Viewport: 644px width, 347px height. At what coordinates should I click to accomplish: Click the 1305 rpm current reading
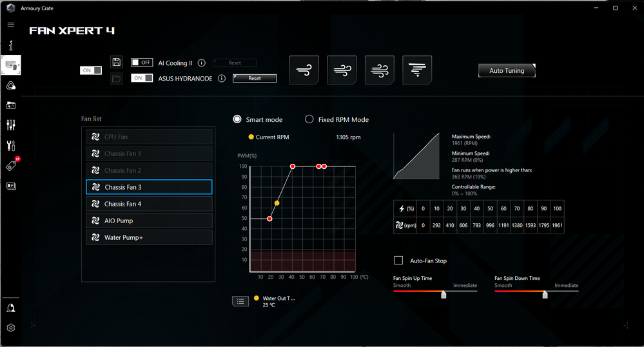pyautogui.click(x=348, y=137)
